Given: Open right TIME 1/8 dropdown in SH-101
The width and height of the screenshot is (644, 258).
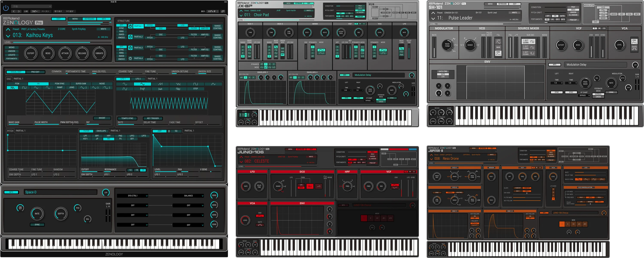Looking at the screenshot, I should tap(571, 83).
